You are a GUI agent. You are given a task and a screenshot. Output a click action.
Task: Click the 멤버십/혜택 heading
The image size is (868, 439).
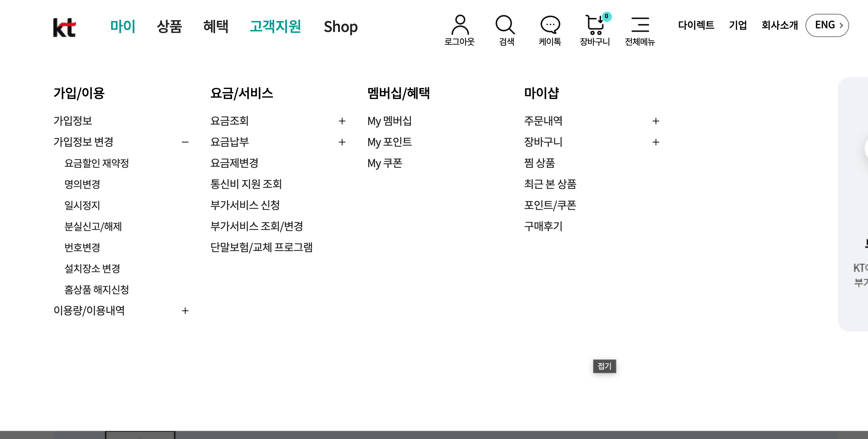tap(399, 93)
